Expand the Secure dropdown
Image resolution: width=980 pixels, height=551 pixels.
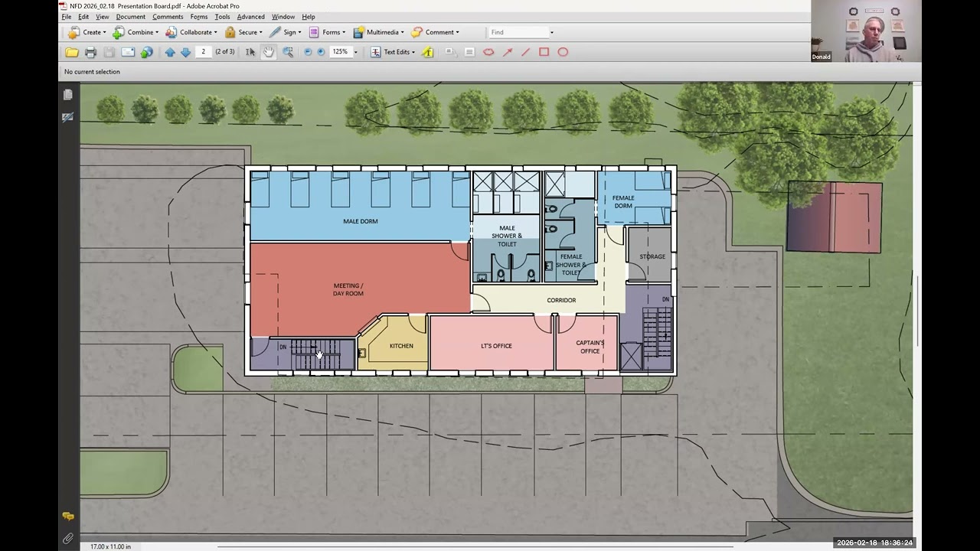[x=243, y=32]
